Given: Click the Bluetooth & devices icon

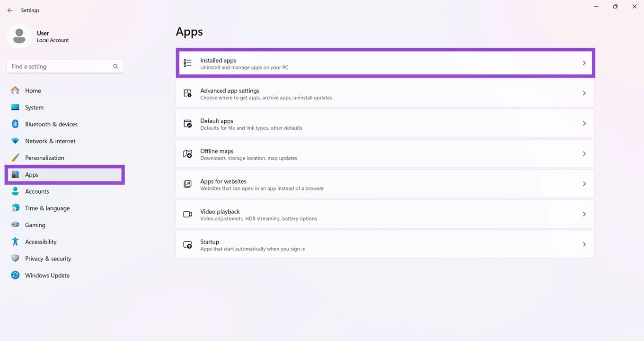Looking at the screenshot, I should pos(15,124).
